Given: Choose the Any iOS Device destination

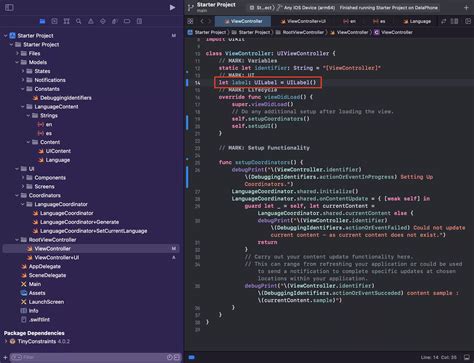Looking at the screenshot, I should pos(306,8).
